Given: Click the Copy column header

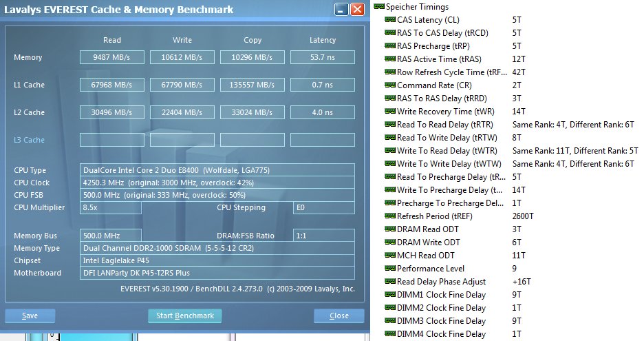Looking at the screenshot, I should click(x=253, y=40).
